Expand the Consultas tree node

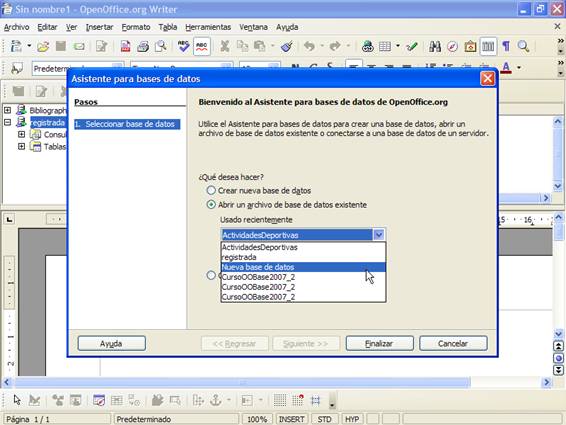[21, 134]
